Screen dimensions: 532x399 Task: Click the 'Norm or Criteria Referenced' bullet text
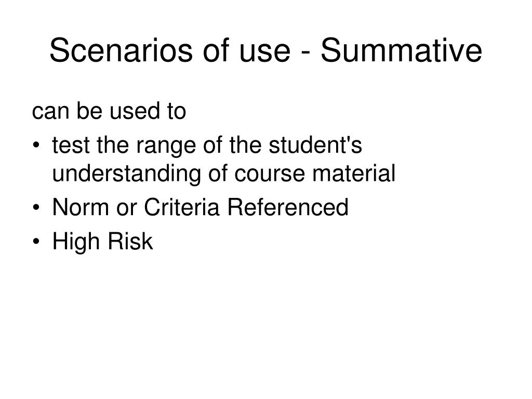coord(200,207)
